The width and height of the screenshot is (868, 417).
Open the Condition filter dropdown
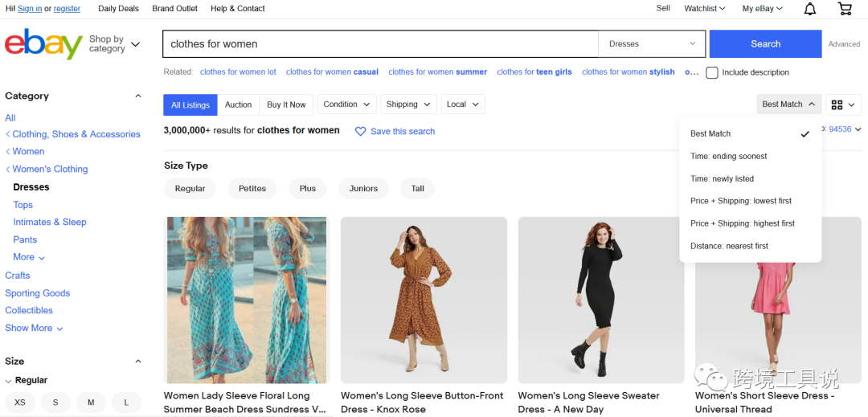(347, 104)
